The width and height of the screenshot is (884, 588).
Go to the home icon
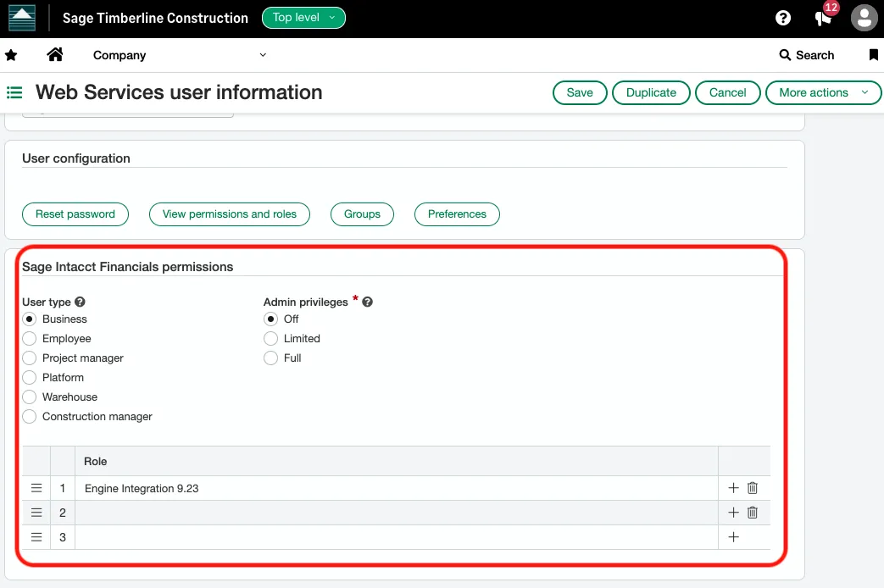[x=55, y=54]
